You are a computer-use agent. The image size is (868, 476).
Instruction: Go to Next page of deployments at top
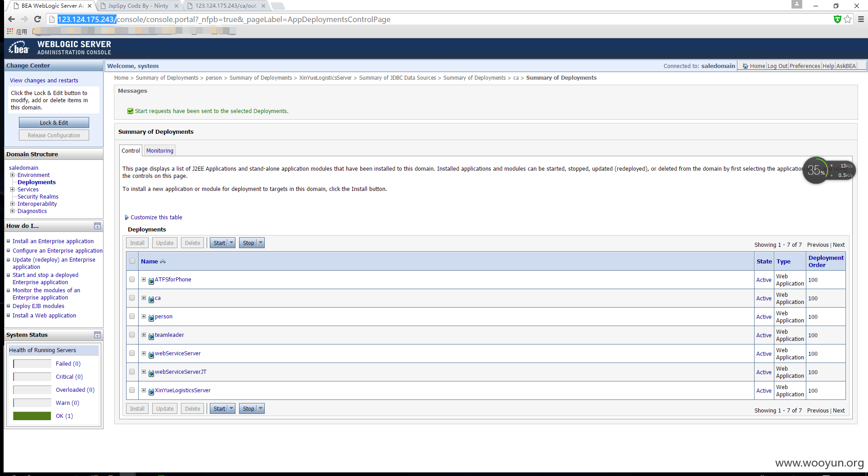tap(839, 245)
